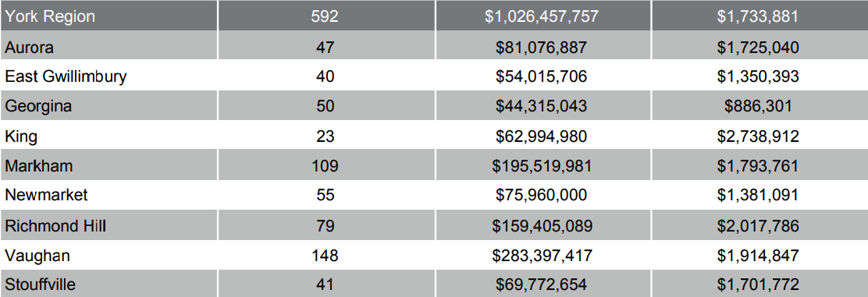Click York Region total $1,026,457,757
Viewport: 868px width, 297px height.
542,16
